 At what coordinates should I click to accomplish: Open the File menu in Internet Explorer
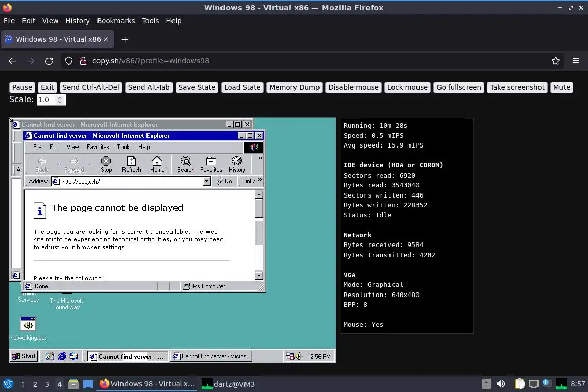37,147
